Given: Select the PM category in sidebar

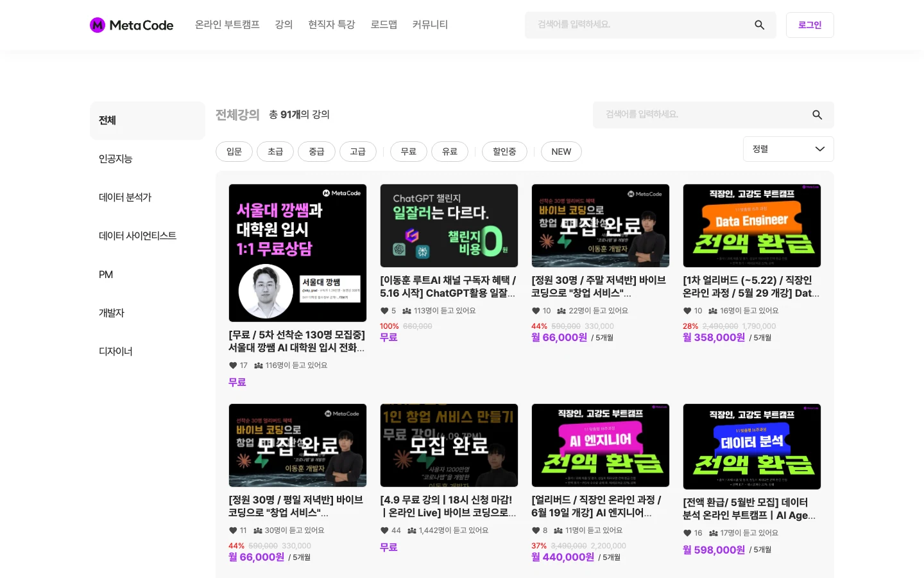Looking at the screenshot, I should pyautogui.click(x=148, y=274).
